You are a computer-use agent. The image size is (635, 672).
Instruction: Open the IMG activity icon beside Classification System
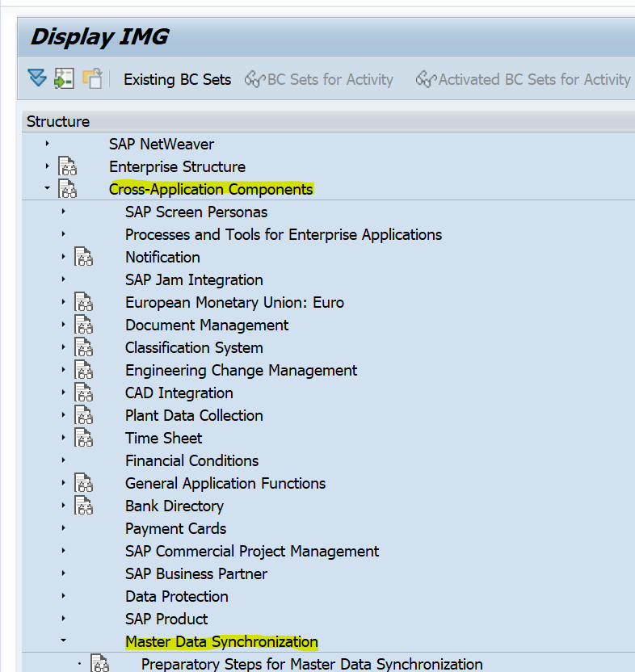(x=84, y=347)
